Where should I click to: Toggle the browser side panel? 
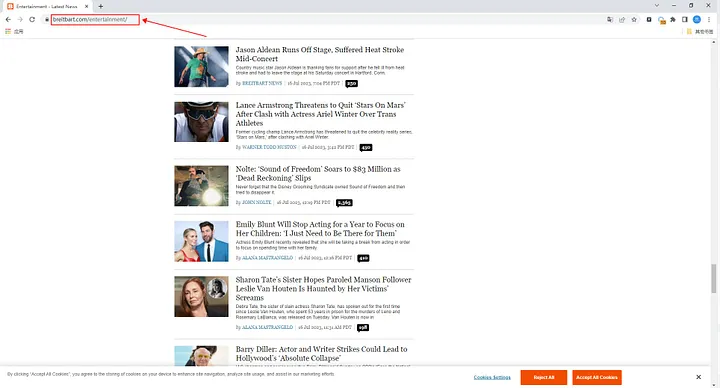click(x=685, y=19)
